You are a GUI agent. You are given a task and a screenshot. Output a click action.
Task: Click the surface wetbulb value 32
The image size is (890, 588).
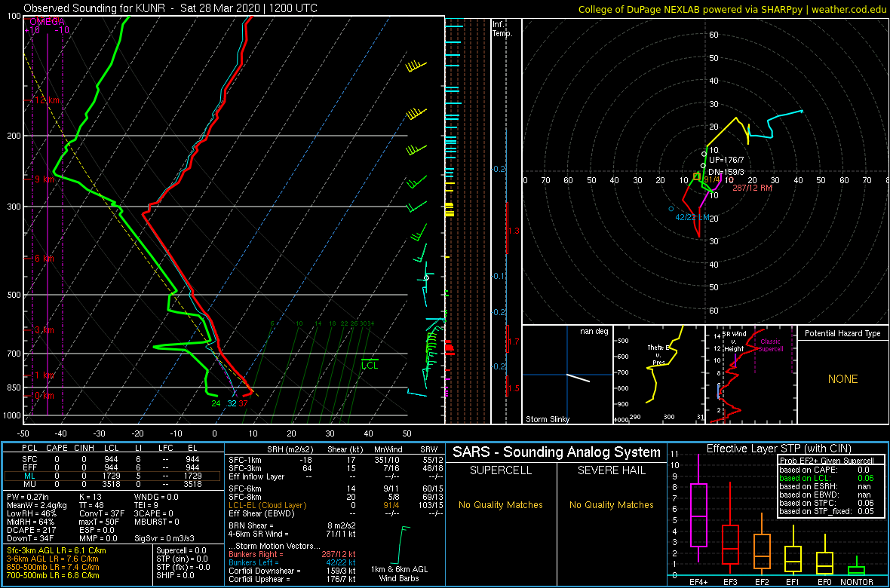click(232, 403)
